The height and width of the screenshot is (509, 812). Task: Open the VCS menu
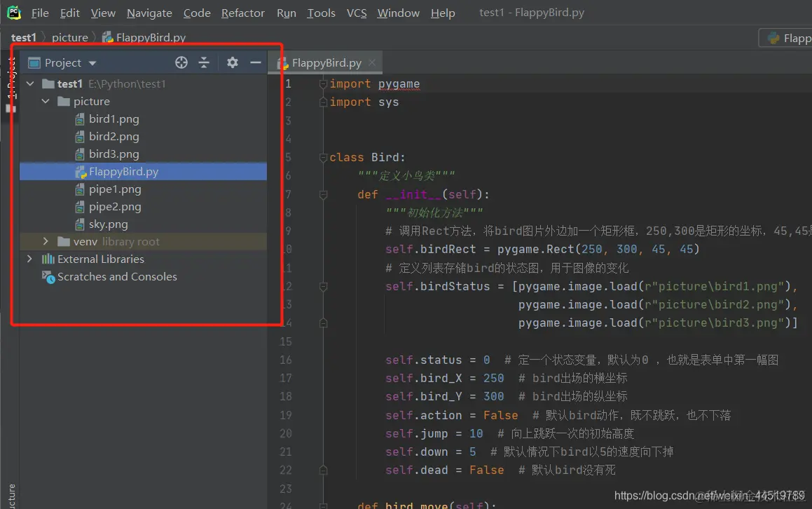point(357,13)
